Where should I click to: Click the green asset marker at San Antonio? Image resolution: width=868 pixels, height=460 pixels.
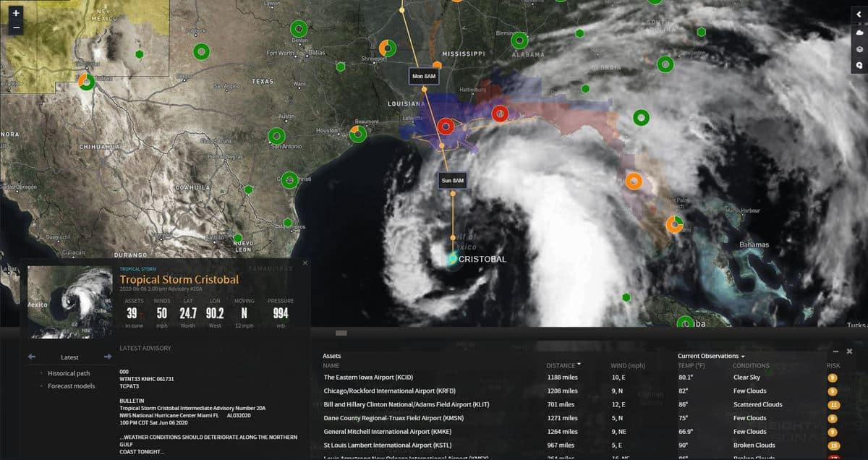[276, 136]
